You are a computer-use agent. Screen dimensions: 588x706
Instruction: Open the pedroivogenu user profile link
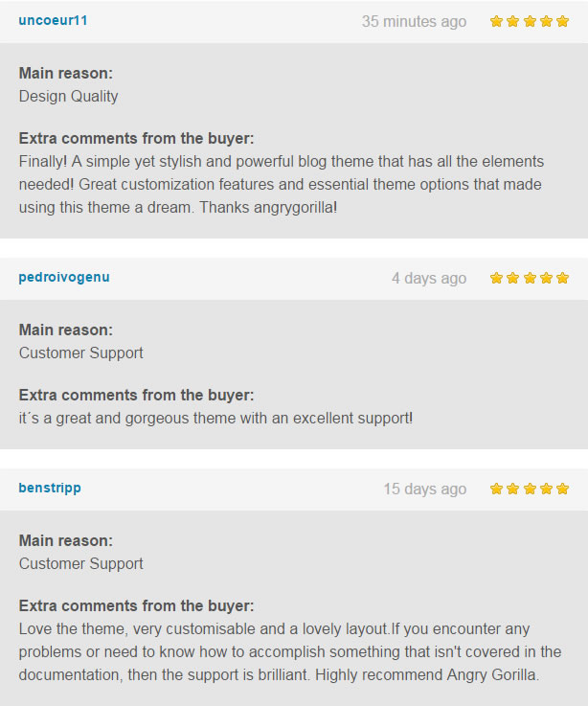64,277
